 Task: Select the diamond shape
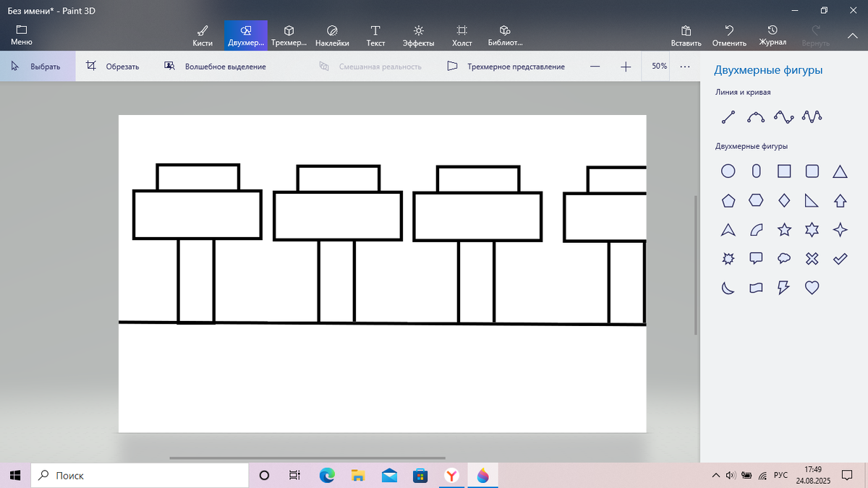(784, 200)
